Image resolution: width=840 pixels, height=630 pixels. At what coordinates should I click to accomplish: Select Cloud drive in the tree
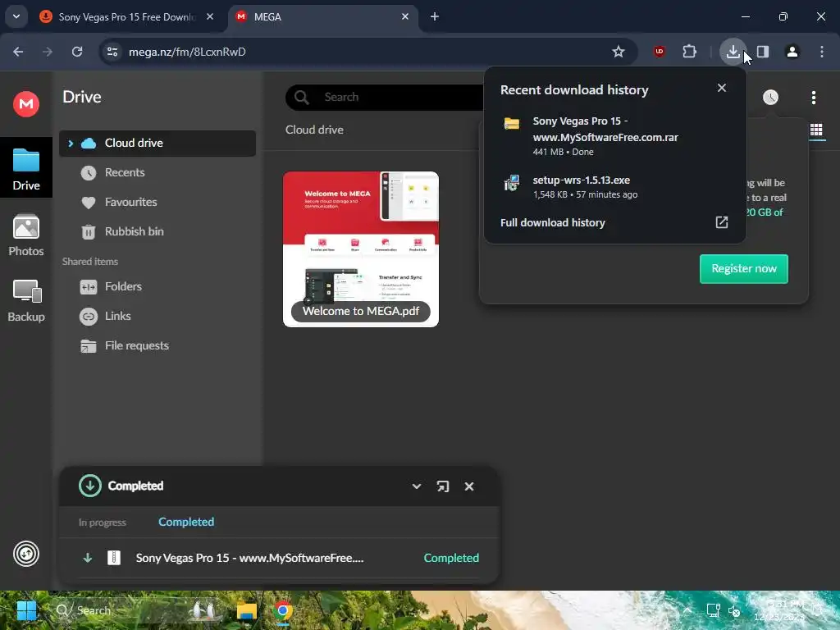tap(157, 143)
